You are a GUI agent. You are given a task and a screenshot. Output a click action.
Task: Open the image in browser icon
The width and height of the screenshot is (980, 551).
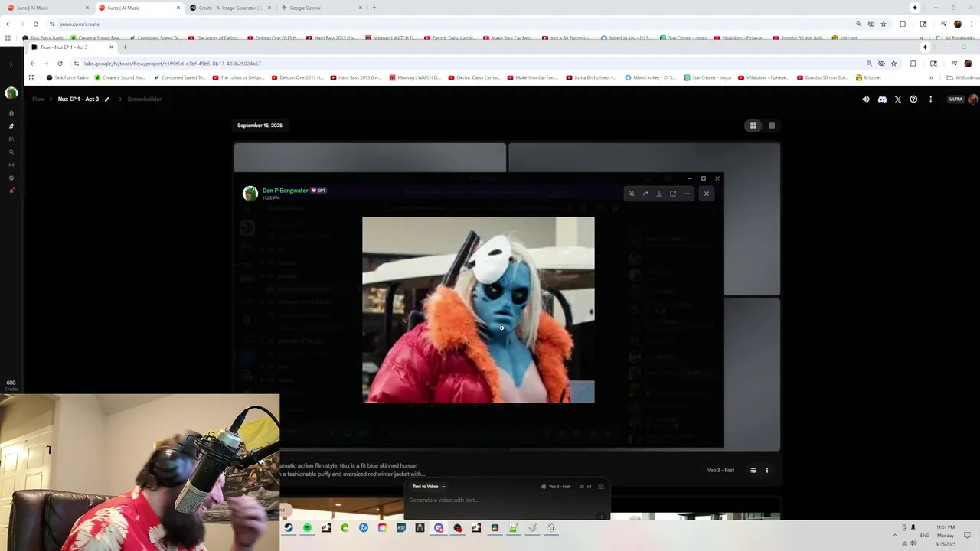(673, 194)
